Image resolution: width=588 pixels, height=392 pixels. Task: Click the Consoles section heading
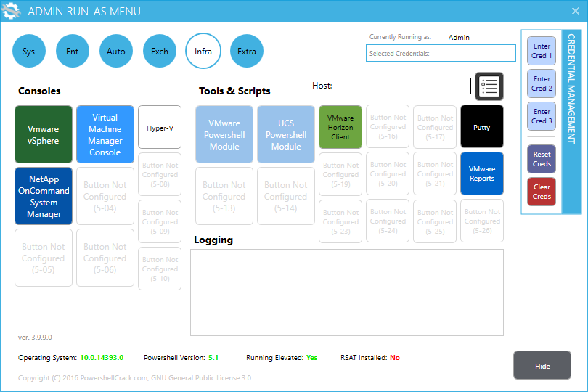tap(39, 91)
